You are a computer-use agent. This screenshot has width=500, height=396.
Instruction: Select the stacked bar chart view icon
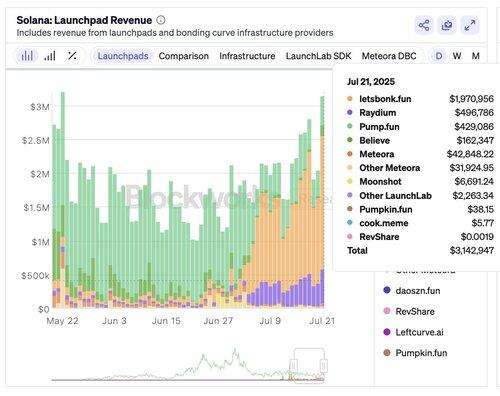click(27, 56)
